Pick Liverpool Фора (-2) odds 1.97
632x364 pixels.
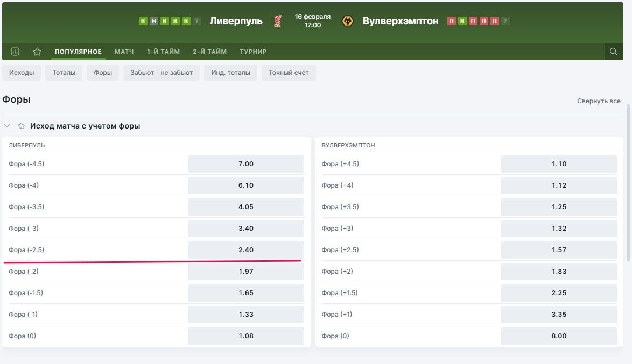(246, 272)
